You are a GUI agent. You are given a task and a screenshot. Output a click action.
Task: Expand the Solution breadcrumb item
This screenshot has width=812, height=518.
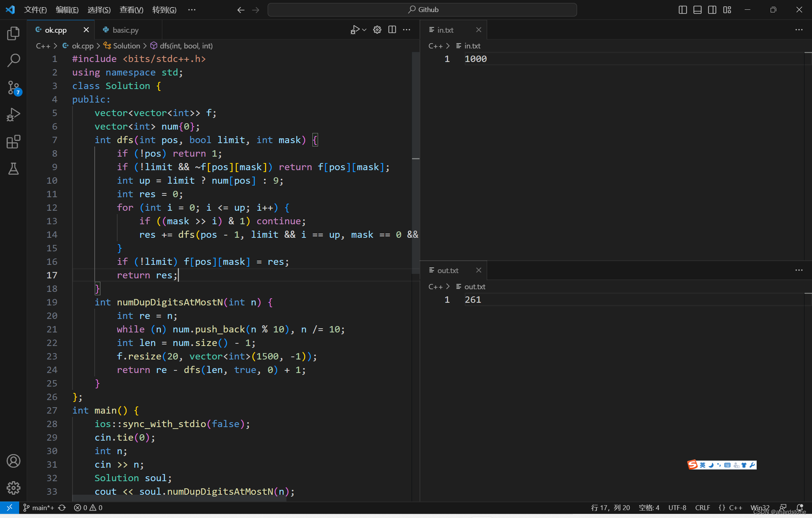(x=126, y=46)
